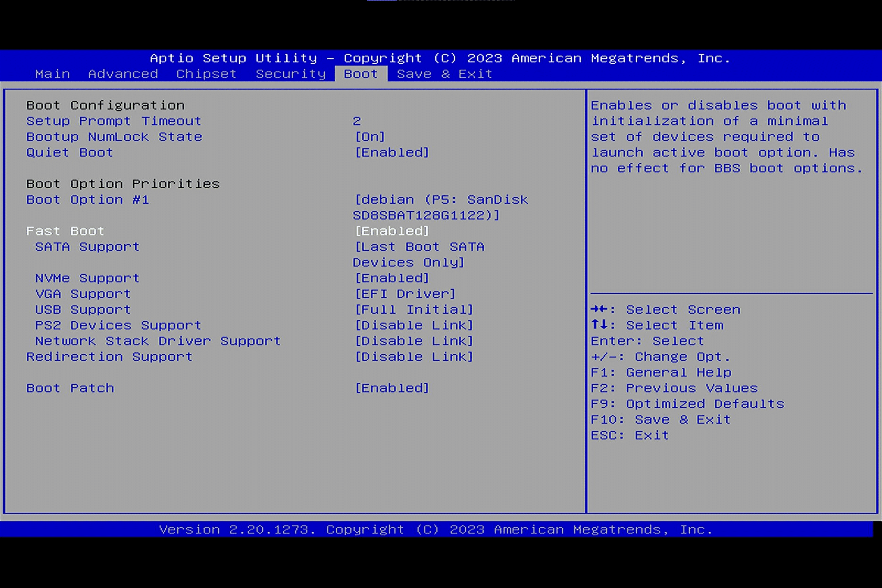The height and width of the screenshot is (588, 882).
Task: Change VGA Support EFI Driver option
Action: point(405,294)
